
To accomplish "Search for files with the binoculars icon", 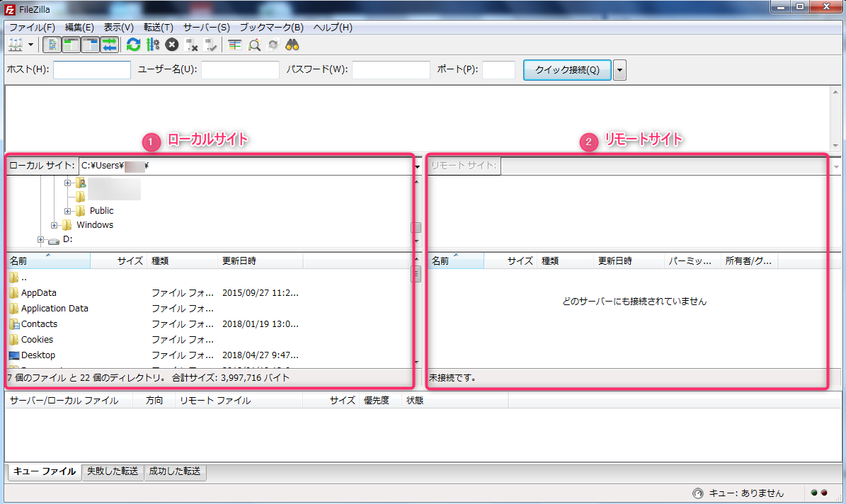I will click(292, 45).
